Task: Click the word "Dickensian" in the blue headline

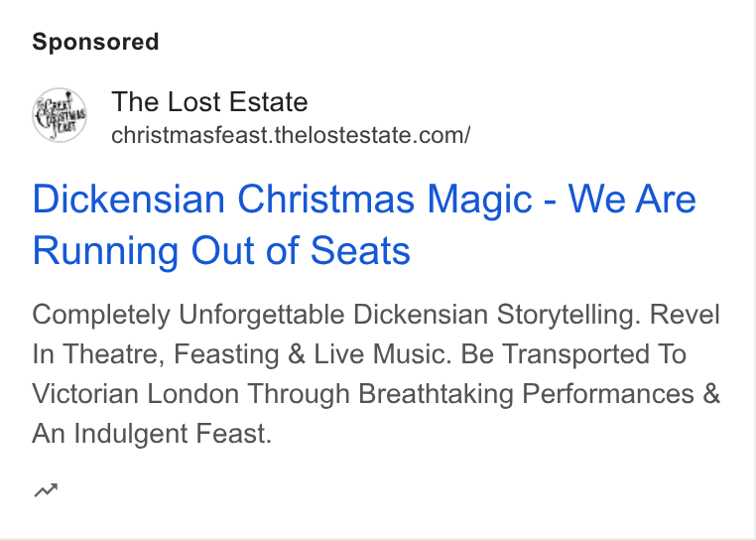Action: pos(129,199)
